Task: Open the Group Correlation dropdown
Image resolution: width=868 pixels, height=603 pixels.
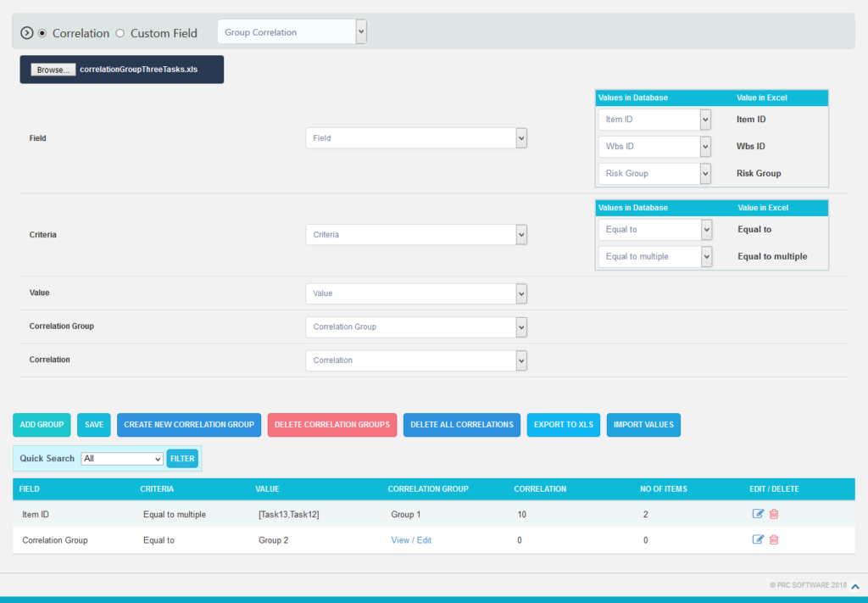Action: point(292,32)
